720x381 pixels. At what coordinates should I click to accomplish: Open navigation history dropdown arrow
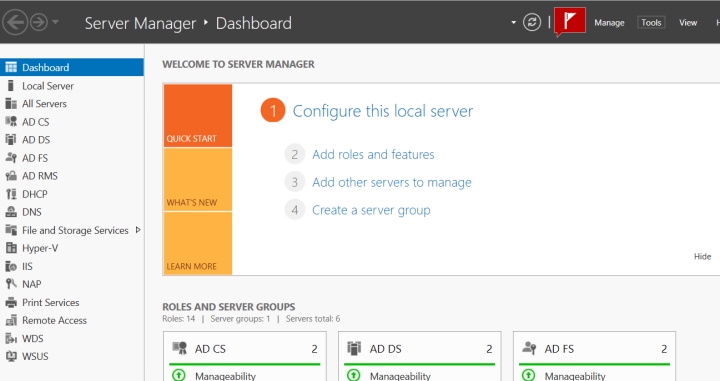(55, 22)
